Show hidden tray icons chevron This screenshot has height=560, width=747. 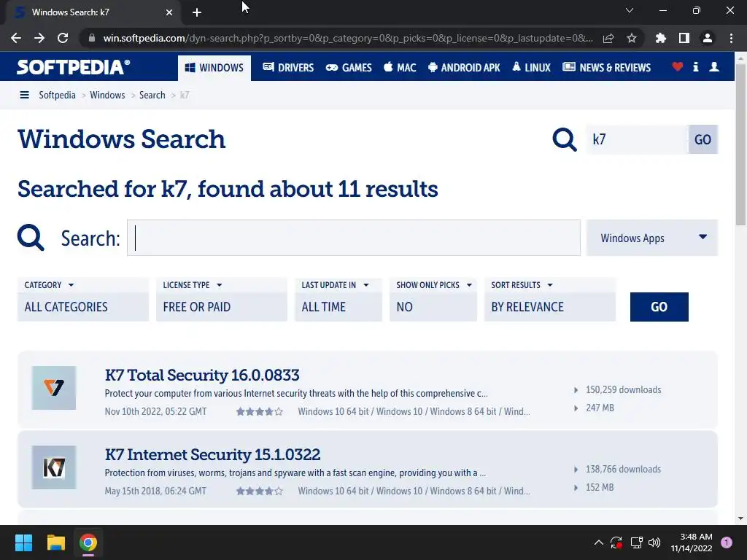pos(599,542)
